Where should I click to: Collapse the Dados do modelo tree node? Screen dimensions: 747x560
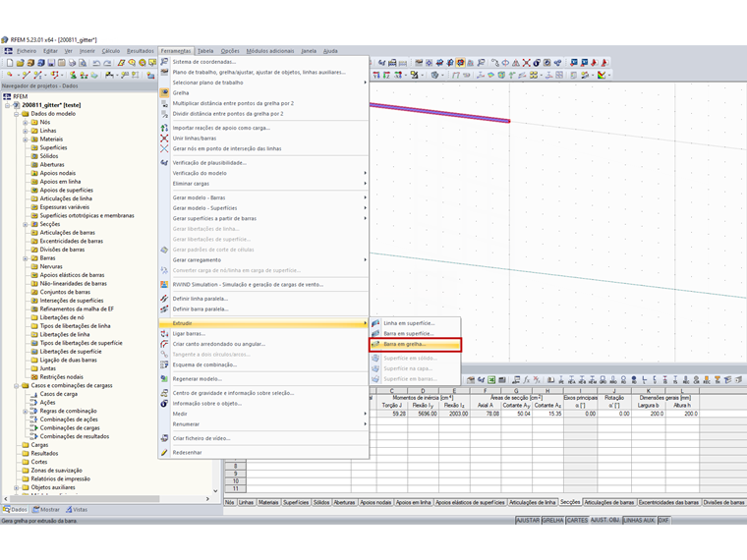pyautogui.click(x=16, y=114)
